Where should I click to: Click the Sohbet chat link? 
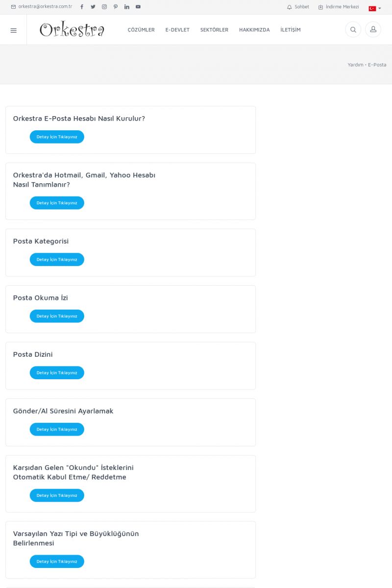point(298,7)
